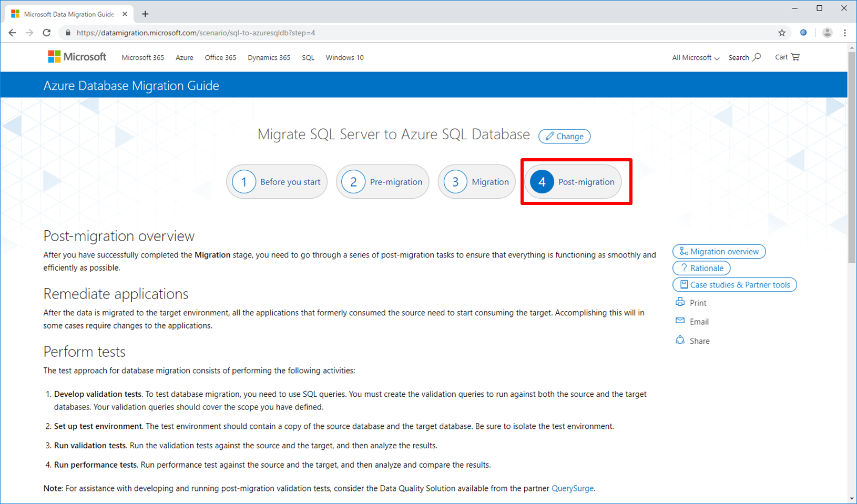This screenshot has width=857, height=504.
Task: Click the Search magnifier icon
Action: click(757, 57)
